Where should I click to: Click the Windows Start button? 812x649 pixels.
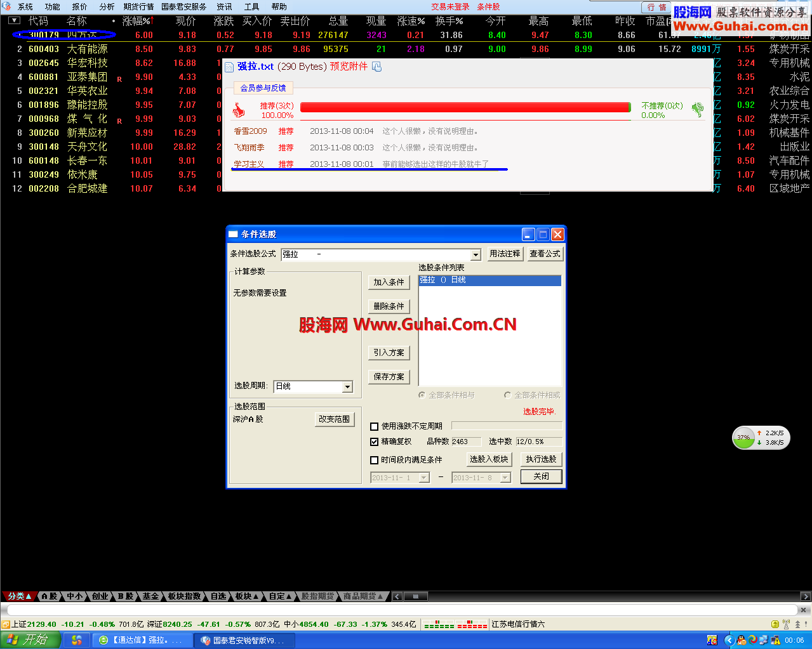tap(30, 640)
